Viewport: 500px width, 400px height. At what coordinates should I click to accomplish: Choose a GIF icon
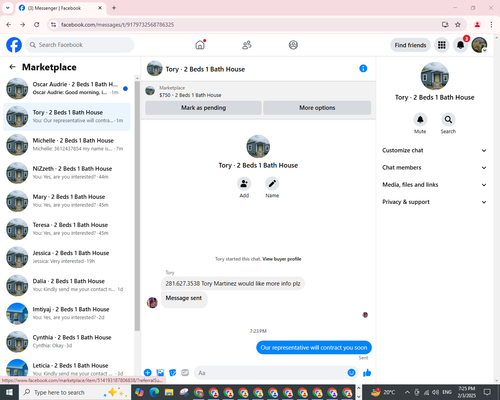click(x=185, y=373)
